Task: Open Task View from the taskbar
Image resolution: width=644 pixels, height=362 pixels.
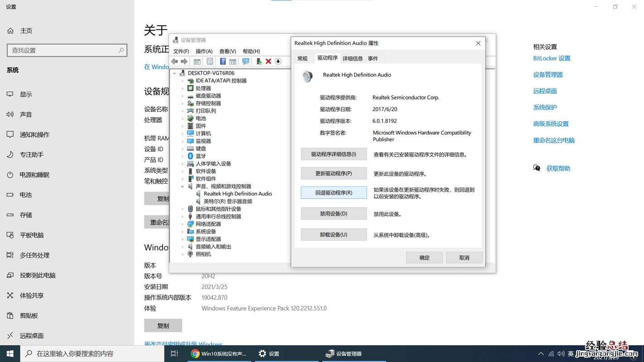Action: (x=174, y=353)
